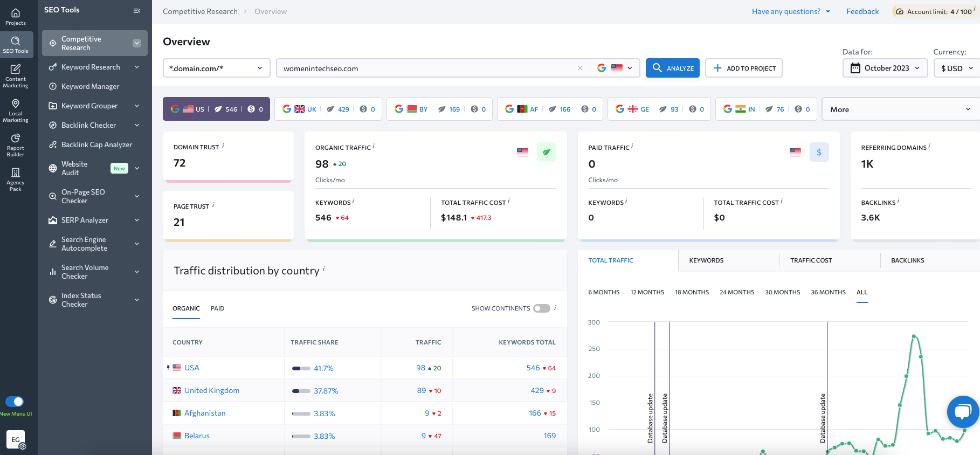The width and height of the screenshot is (980, 455).
Task: Show info icon next to Show Continents
Action: click(555, 307)
